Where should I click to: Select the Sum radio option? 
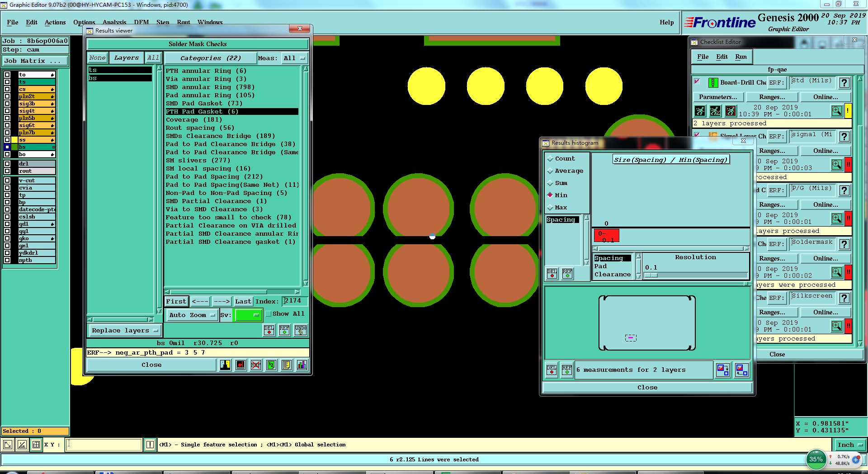coord(550,183)
